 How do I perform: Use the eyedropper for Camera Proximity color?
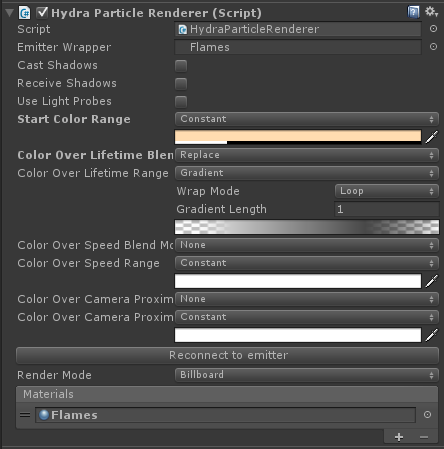pyautogui.click(x=432, y=335)
